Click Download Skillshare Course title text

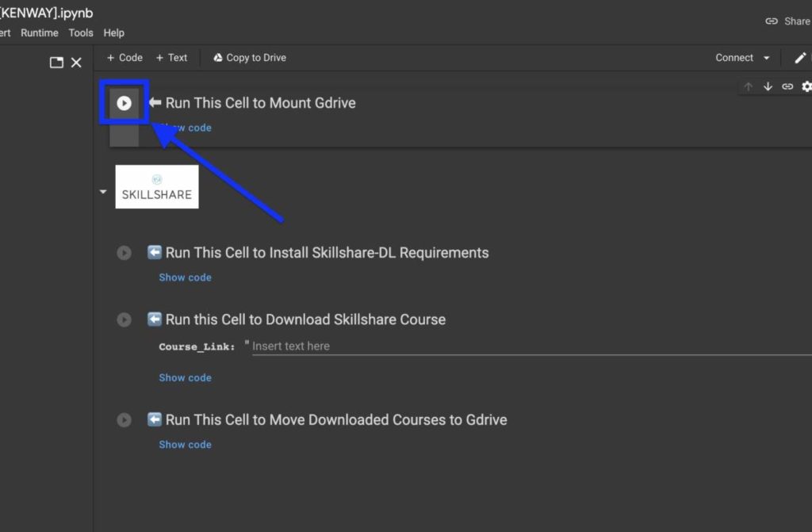point(305,320)
